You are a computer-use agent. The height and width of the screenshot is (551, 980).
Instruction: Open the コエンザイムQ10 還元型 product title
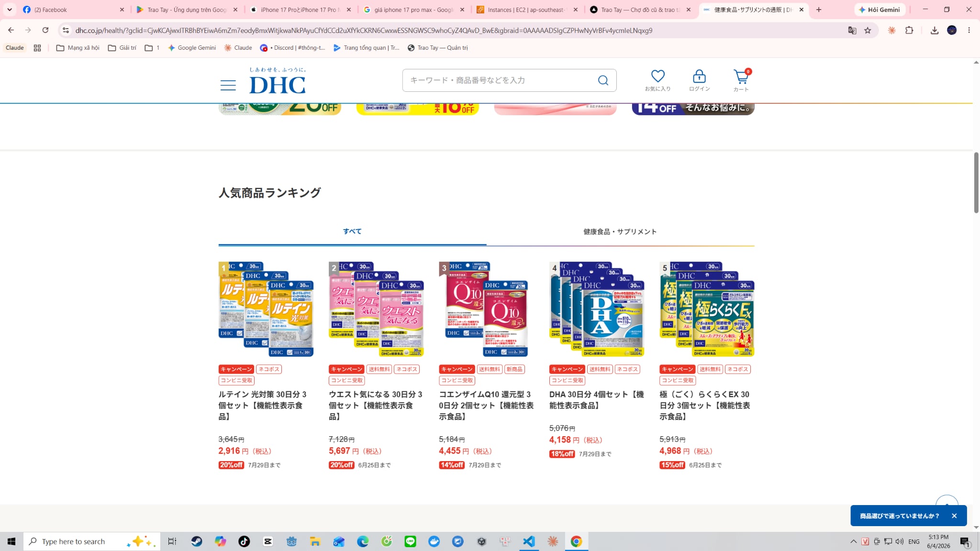[486, 406]
